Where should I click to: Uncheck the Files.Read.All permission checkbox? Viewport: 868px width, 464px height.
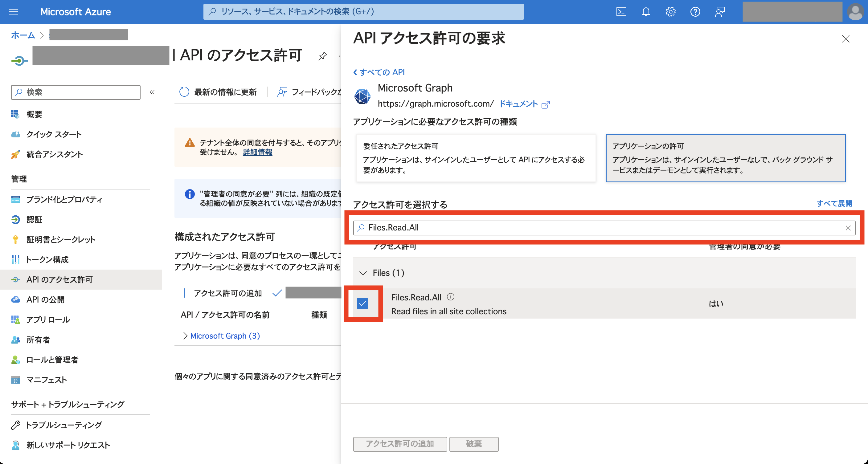coord(362,303)
